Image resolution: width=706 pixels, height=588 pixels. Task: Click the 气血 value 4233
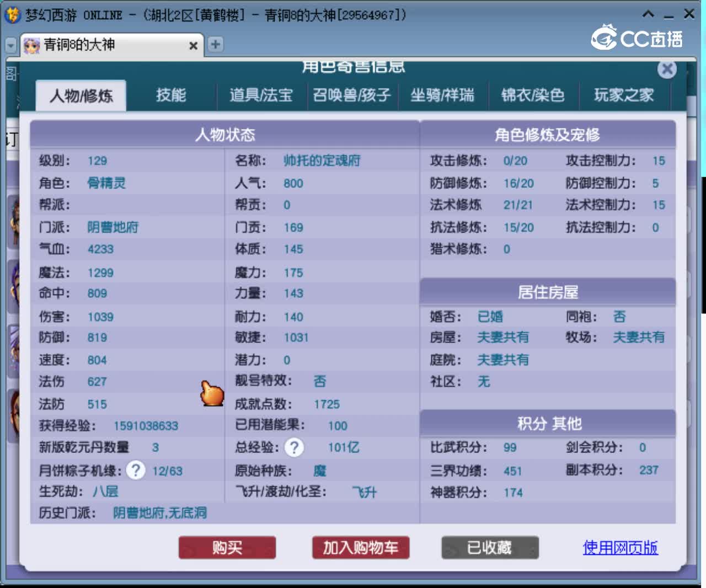pyautogui.click(x=100, y=249)
